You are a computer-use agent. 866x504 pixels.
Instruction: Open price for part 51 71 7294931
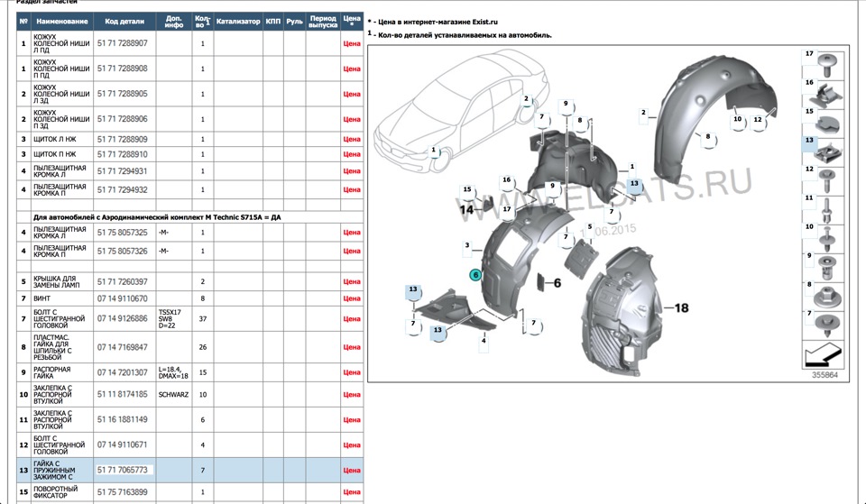(x=352, y=171)
